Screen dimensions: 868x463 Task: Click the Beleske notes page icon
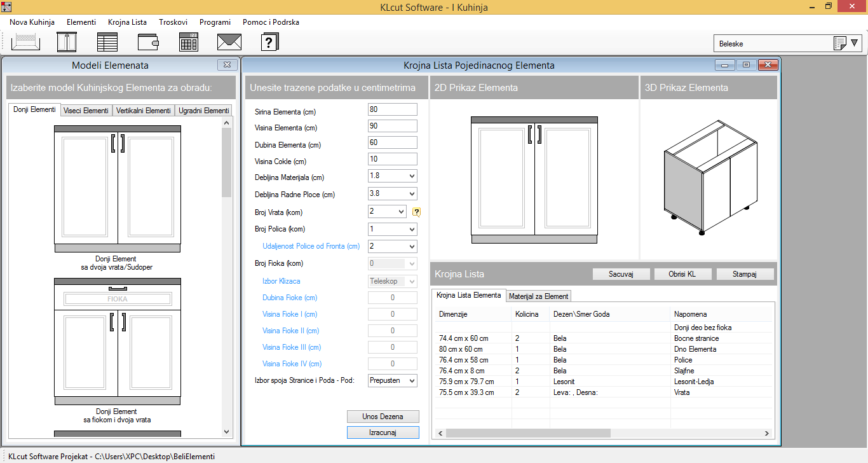[x=839, y=43]
